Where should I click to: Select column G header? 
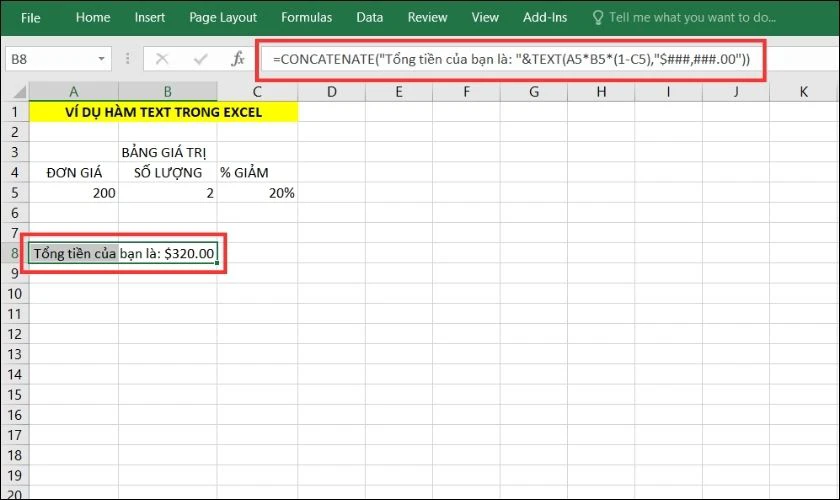[534, 92]
